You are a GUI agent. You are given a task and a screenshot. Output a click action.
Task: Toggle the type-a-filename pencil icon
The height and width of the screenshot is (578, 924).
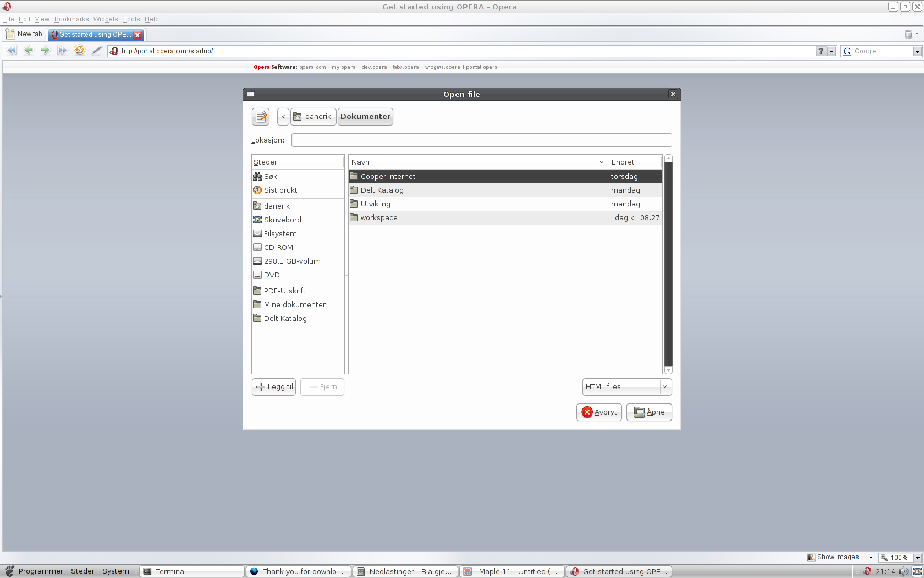click(261, 117)
